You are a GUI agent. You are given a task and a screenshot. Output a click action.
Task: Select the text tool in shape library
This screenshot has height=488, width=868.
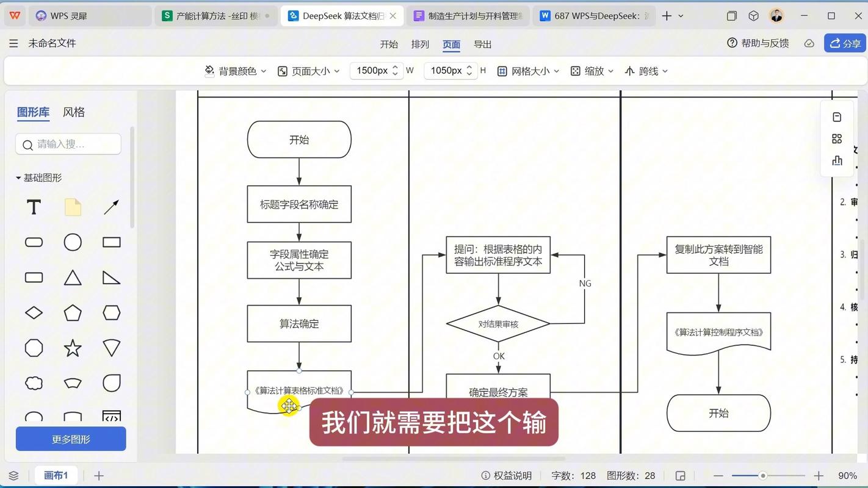coord(33,207)
